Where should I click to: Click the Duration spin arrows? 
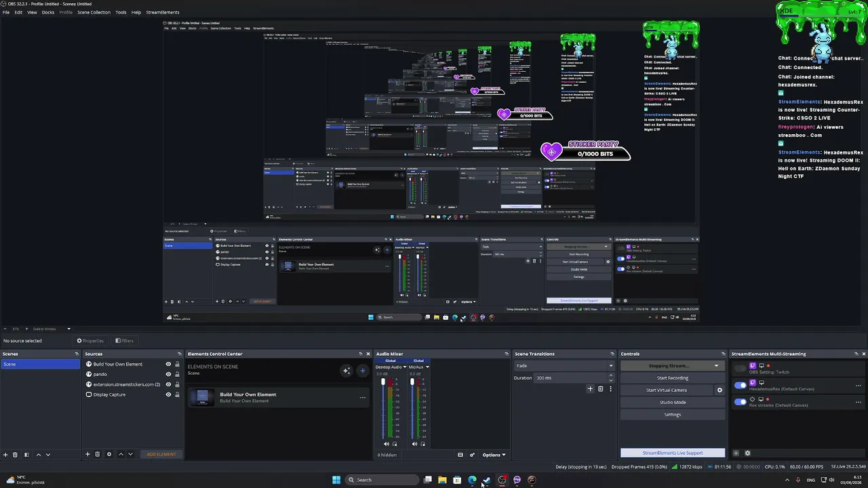point(610,378)
